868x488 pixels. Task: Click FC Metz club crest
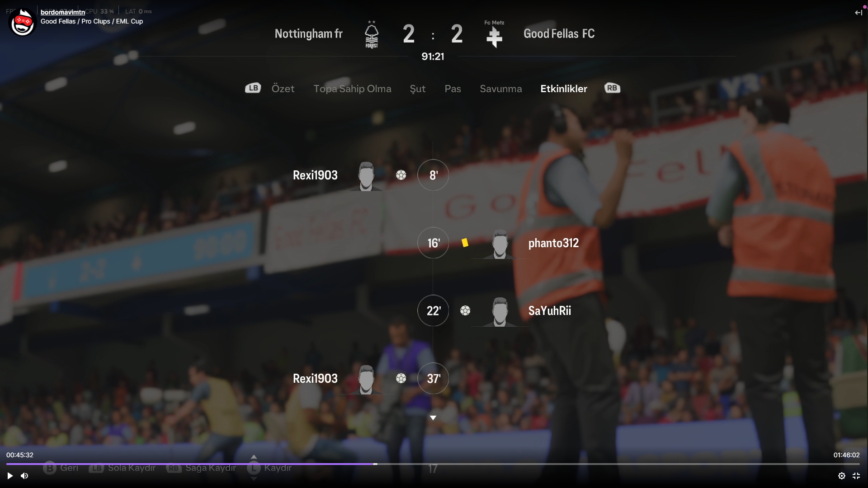[x=494, y=34]
